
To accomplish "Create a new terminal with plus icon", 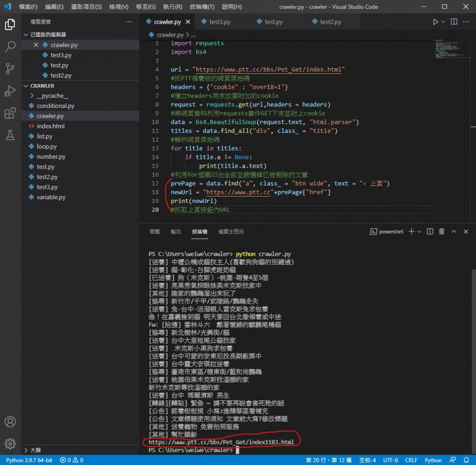I will (x=411, y=232).
